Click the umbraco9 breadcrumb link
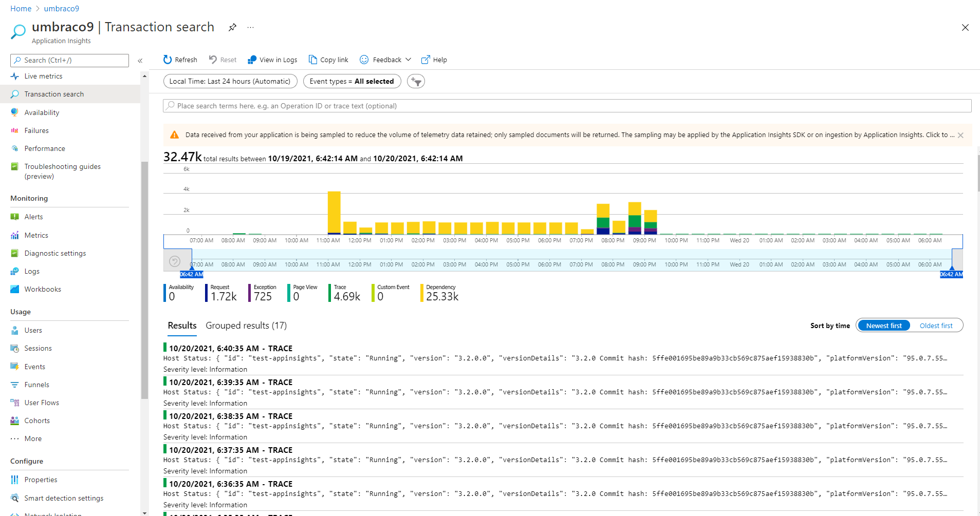The image size is (980, 516). 62,9
